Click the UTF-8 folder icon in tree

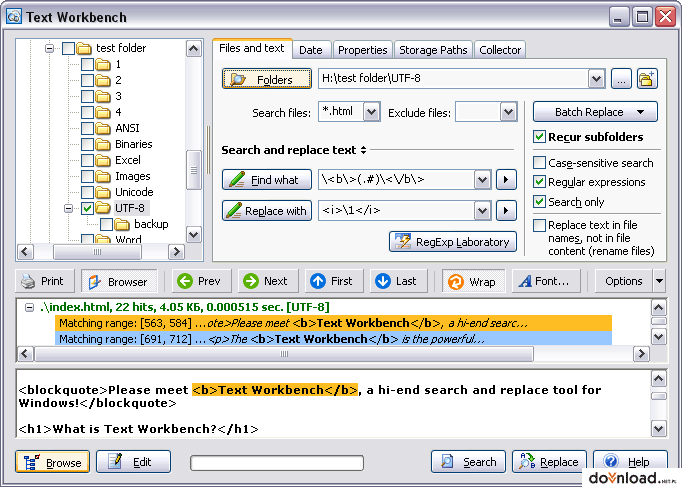pyautogui.click(x=103, y=208)
